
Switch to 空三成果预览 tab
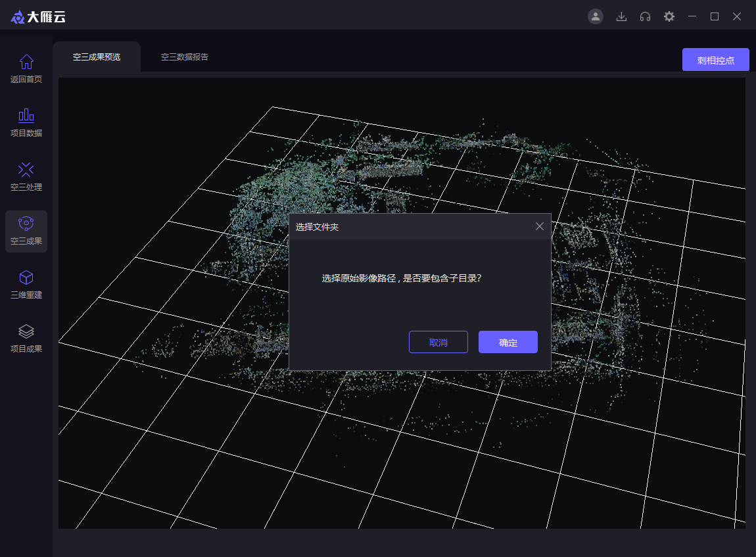point(97,57)
